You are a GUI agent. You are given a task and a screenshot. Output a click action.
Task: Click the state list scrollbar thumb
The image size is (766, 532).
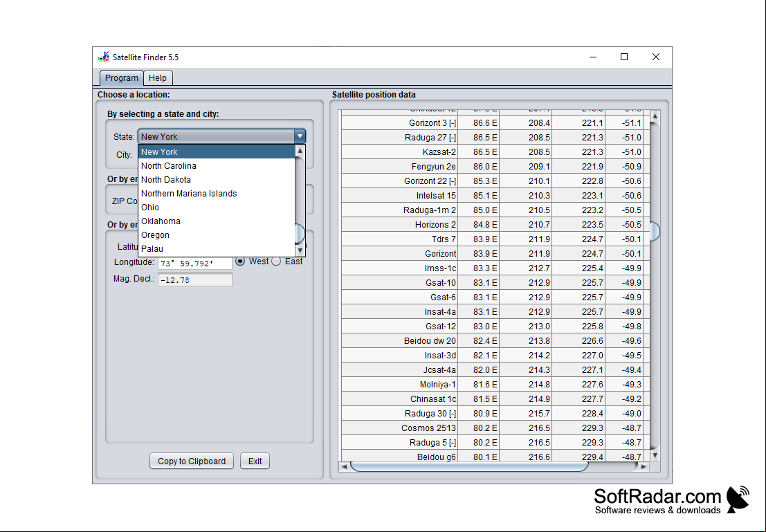(300, 234)
